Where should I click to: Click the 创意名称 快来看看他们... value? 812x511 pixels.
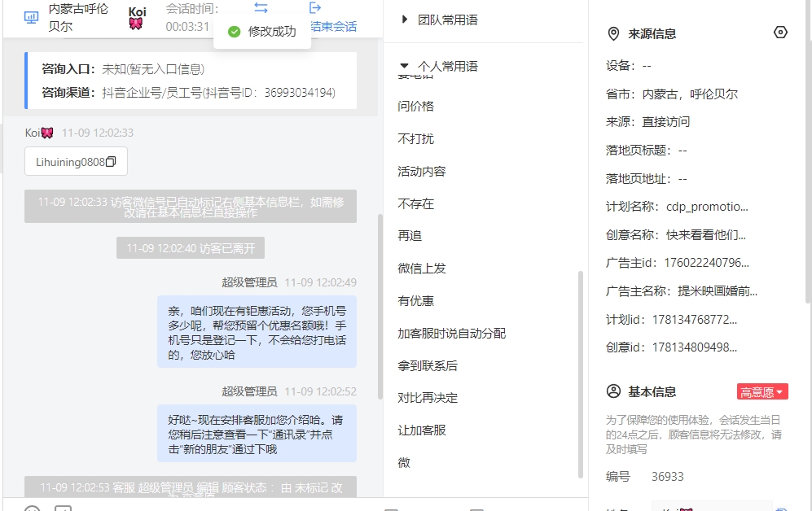click(706, 235)
